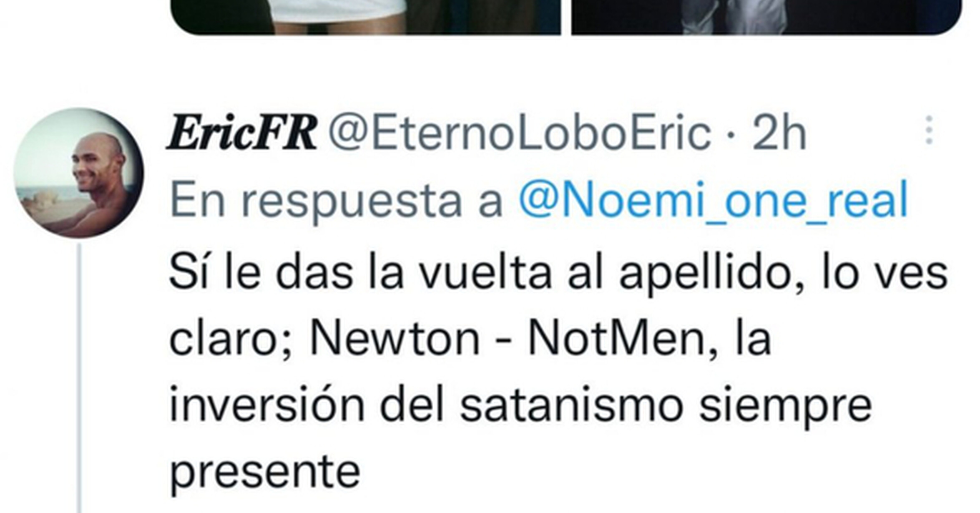980x513 pixels.
Task: Click the word 'presente' on last line
Action: 265,472
